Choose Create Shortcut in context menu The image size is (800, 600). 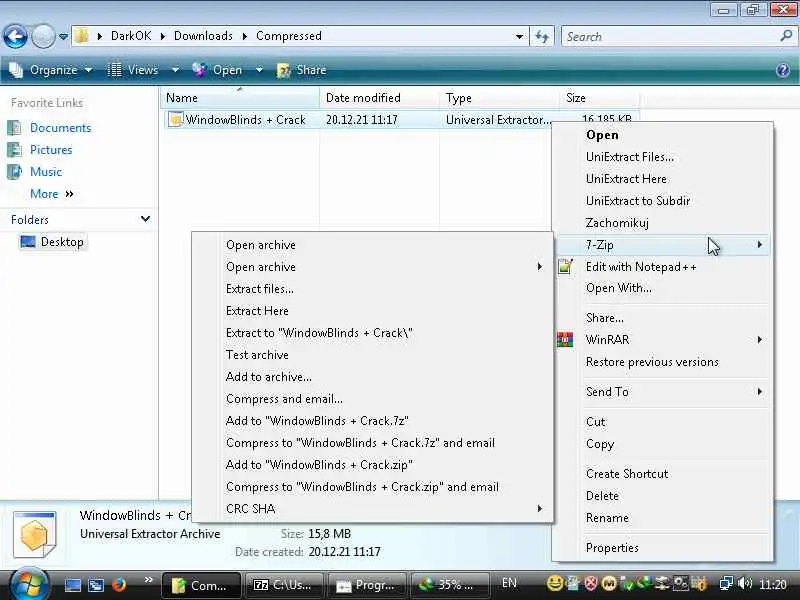[662, 473]
